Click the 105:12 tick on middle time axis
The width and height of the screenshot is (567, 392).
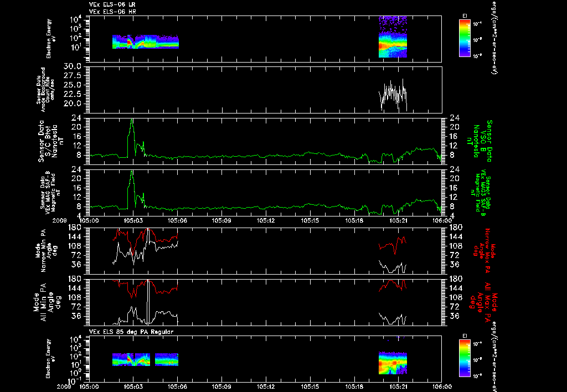coord(266,220)
